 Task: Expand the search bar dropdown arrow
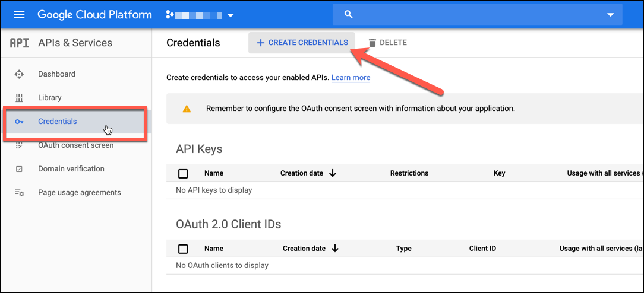point(610,15)
